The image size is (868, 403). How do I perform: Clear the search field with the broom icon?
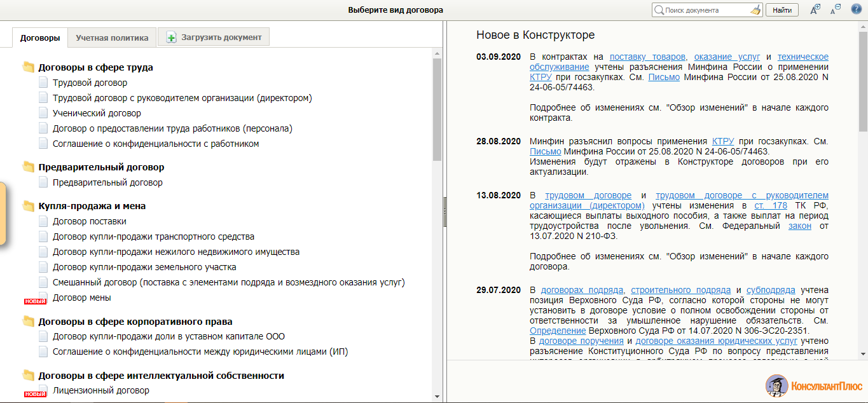coord(755,10)
